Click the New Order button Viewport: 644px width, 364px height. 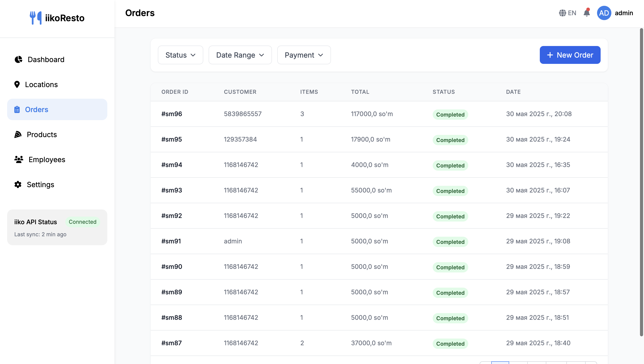pos(570,55)
